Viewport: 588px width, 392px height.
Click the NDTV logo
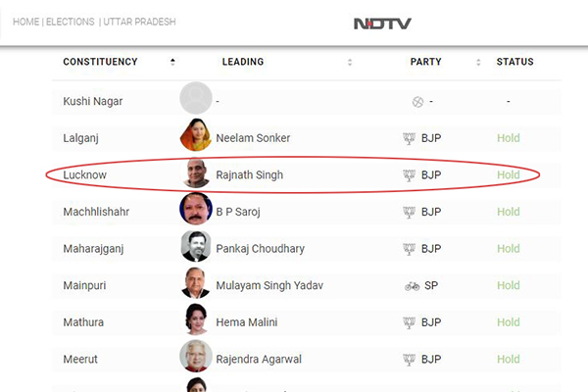(x=382, y=24)
